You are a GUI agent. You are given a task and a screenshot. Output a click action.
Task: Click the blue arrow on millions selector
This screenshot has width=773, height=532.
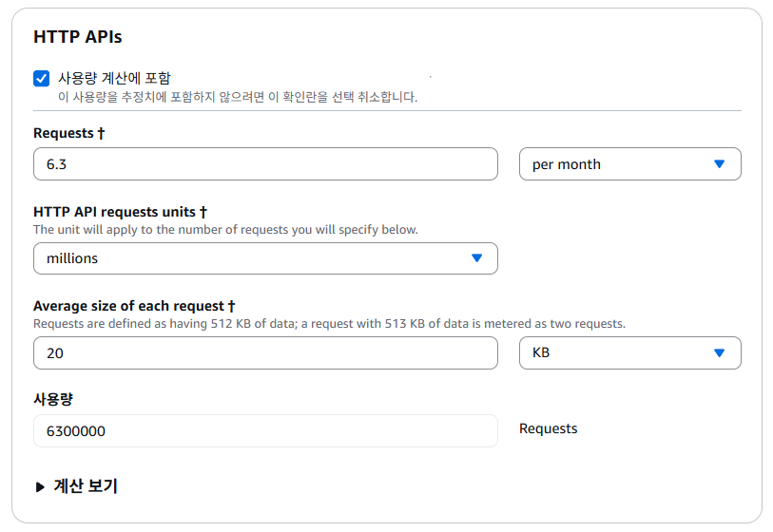[476, 258]
